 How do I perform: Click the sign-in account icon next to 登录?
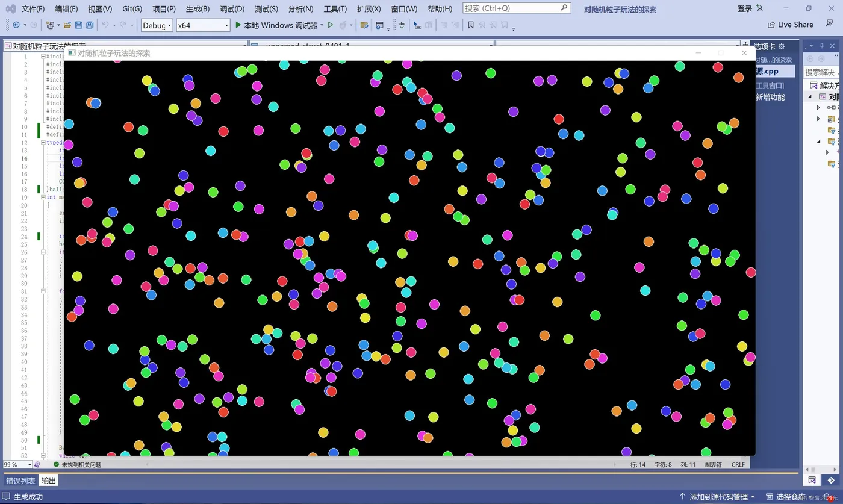759,8
